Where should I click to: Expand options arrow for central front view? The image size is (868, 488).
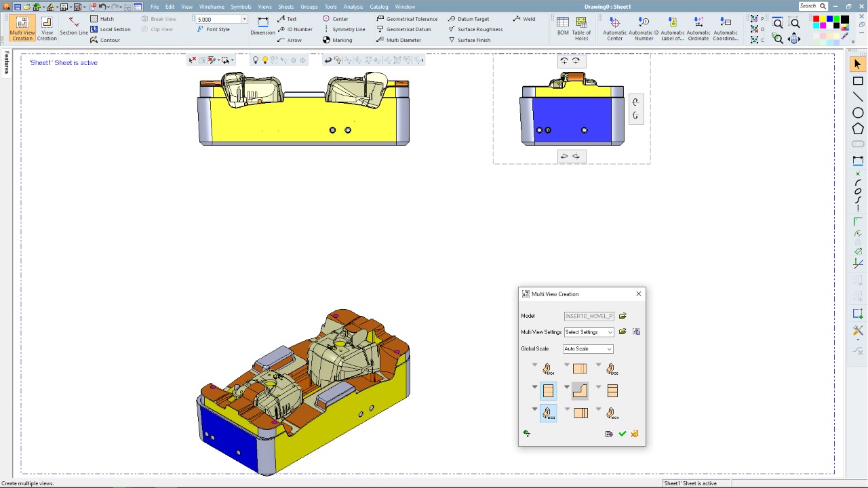tap(567, 387)
